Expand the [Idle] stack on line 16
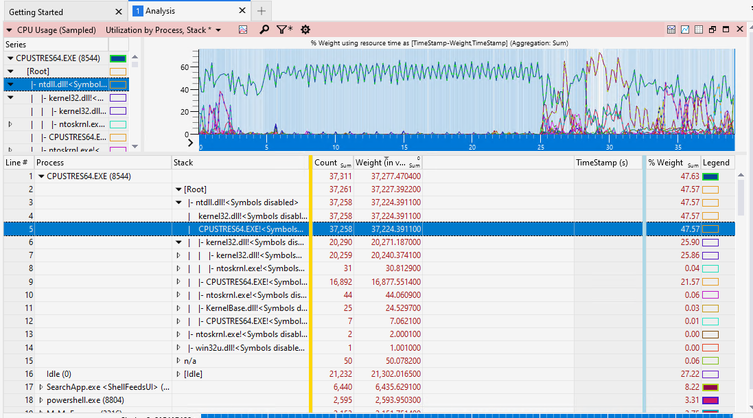This screenshot has height=418, width=753. pos(179,374)
